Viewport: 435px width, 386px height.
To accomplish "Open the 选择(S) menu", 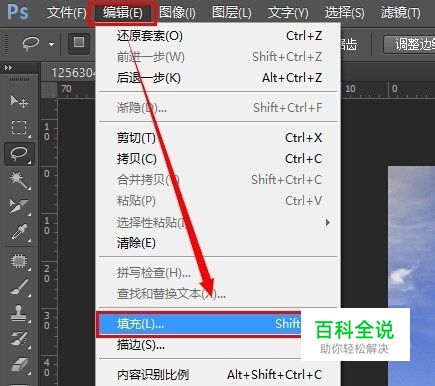I will 344,13.
